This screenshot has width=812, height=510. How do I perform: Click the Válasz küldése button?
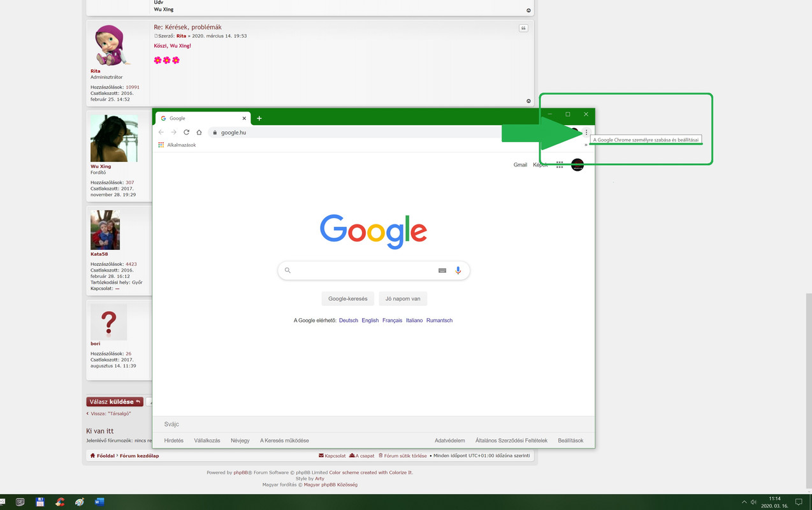tap(115, 402)
